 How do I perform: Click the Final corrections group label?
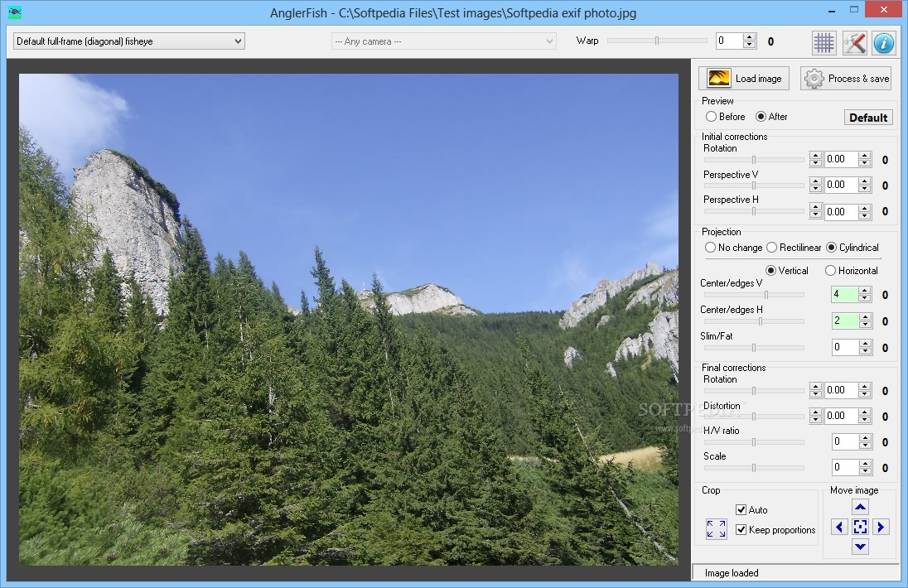tap(734, 368)
